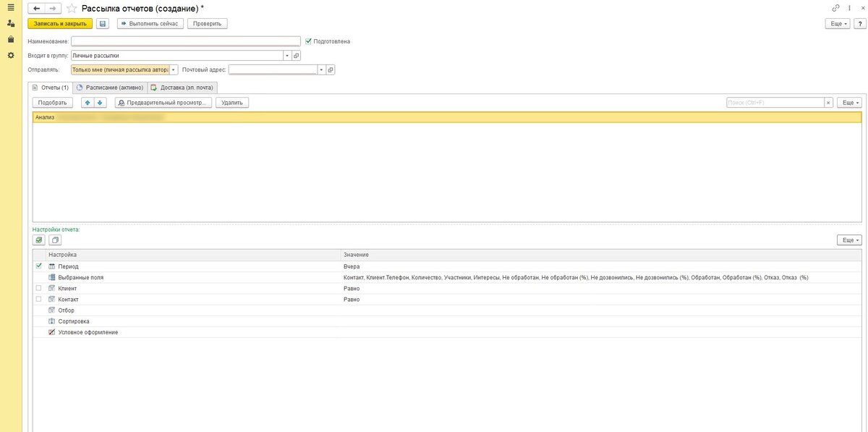This screenshot has width=868, height=432.
Task: Open 'Еще' menu beside the search field
Action: (849, 103)
